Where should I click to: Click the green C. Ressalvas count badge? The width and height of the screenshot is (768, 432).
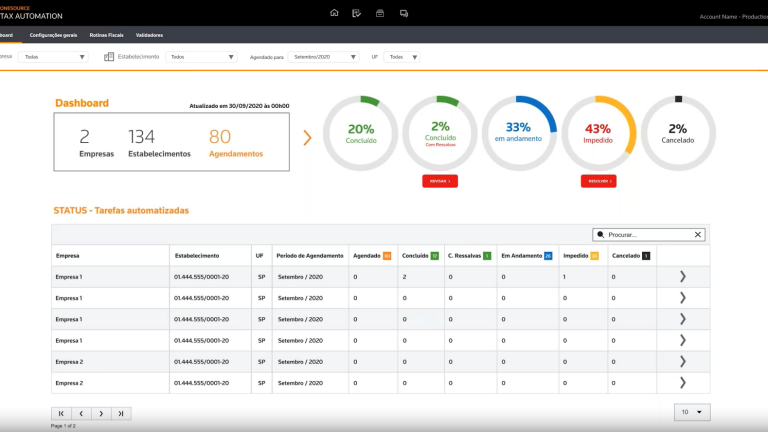point(487,256)
